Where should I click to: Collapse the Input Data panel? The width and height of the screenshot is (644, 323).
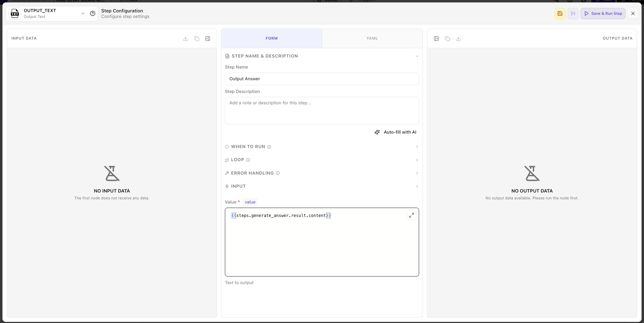point(208,39)
